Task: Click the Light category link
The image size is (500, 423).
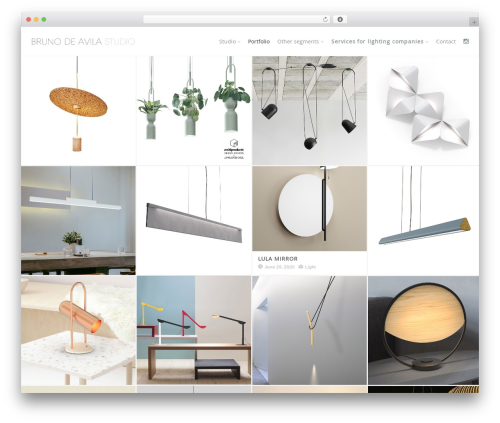Action: point(310,267)
